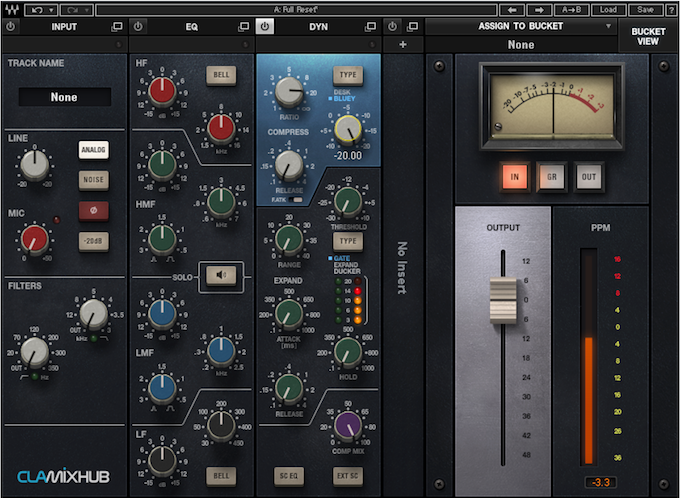The height and width of the screenshot is (498, 680).
Task: Click the EQ SOLO speaker button
Action: pos(221,275)
